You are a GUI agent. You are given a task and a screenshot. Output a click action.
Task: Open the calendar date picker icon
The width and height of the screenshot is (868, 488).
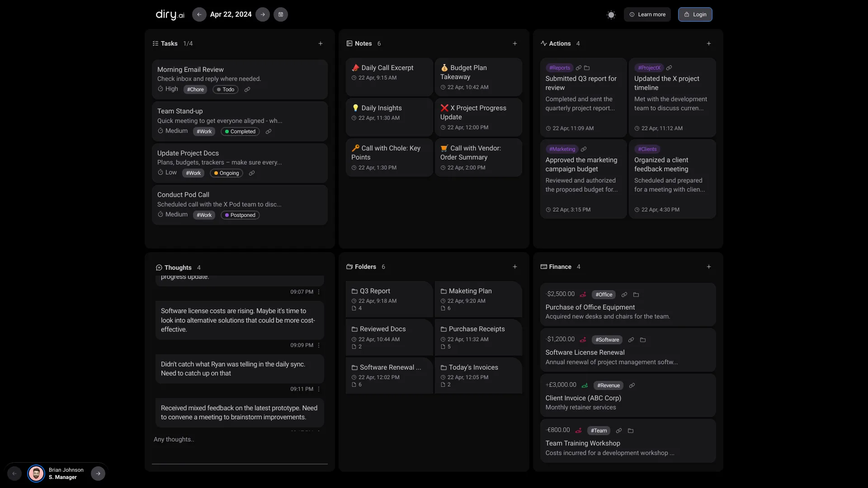tap(281, 14)
